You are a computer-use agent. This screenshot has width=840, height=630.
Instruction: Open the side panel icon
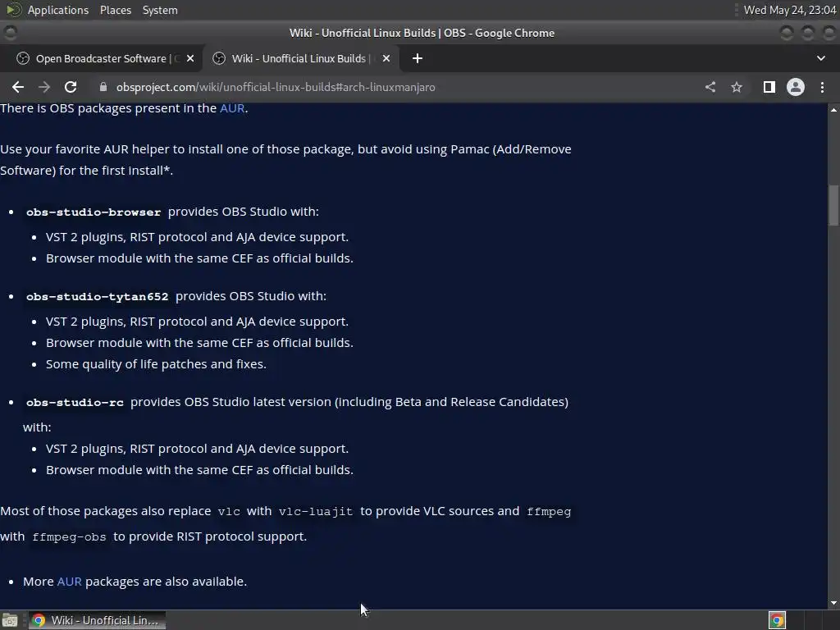click(x=769, y=87)
